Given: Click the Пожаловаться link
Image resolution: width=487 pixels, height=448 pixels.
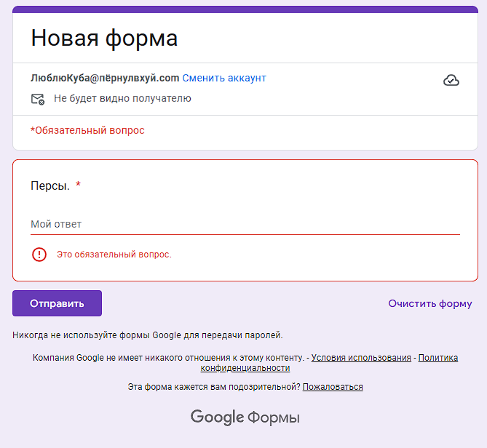Looking at the screenshot, I should pyautogui.click(x=333, y=387).
